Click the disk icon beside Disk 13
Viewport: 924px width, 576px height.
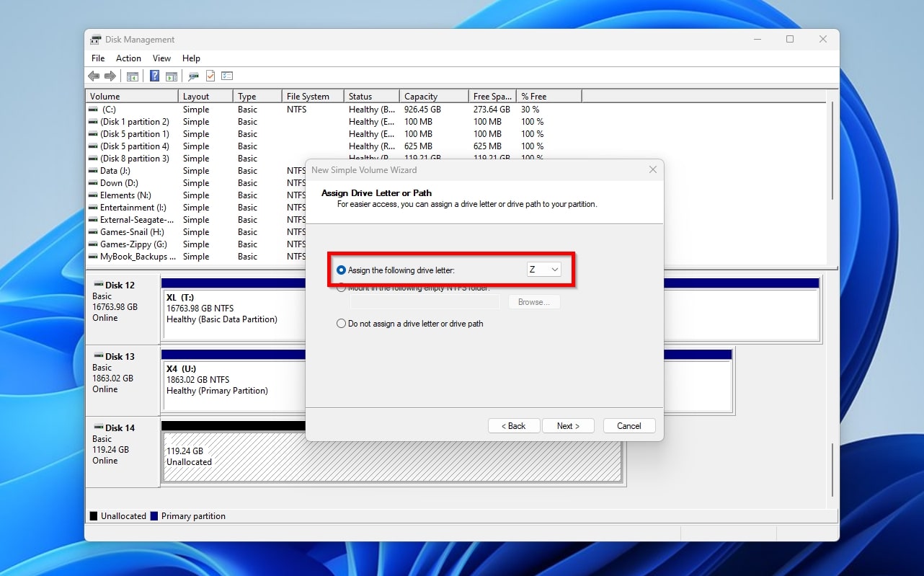click(98, 357)
